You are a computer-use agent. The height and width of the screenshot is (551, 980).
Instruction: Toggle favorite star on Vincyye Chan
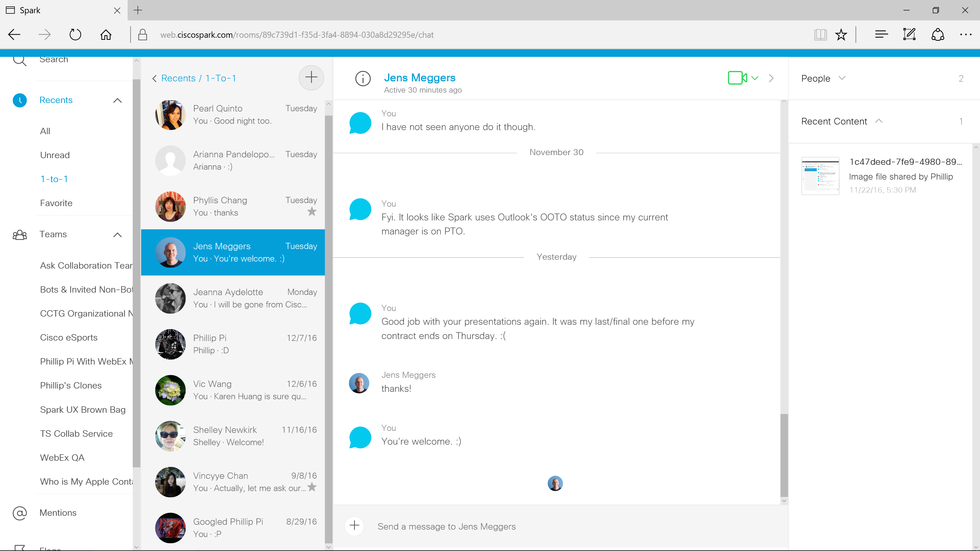point(312,487)
